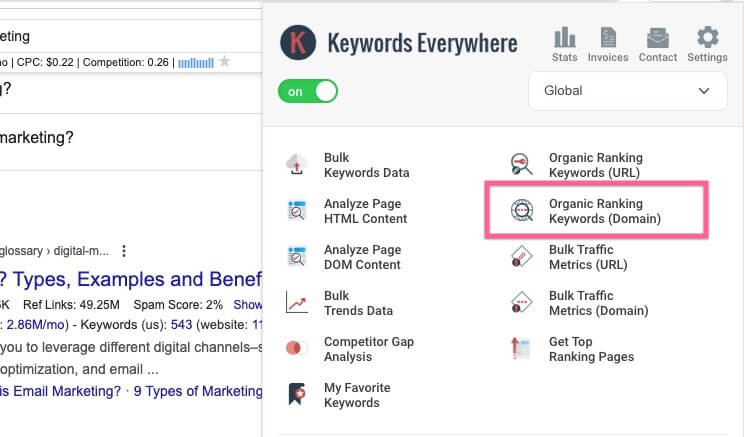The image size is (744, 437).
Task: Click the Get Top Ranking Pages icon
Action: click(521, 348)
